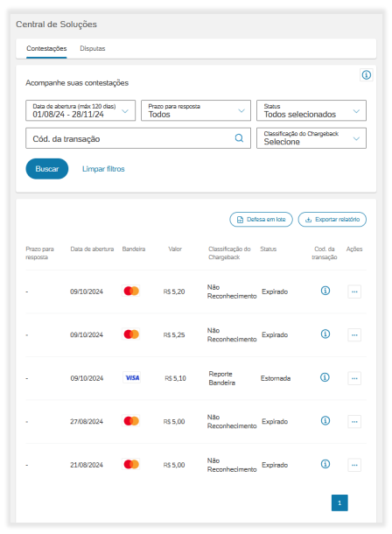Show transaction code info for the 21/08/2024 row

[325, 464]
